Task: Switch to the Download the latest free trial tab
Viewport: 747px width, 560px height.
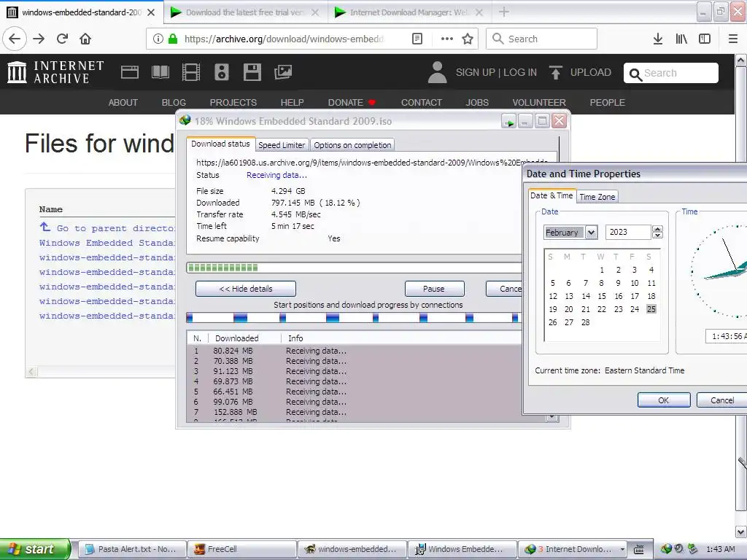Action: (x=245, y=12)
